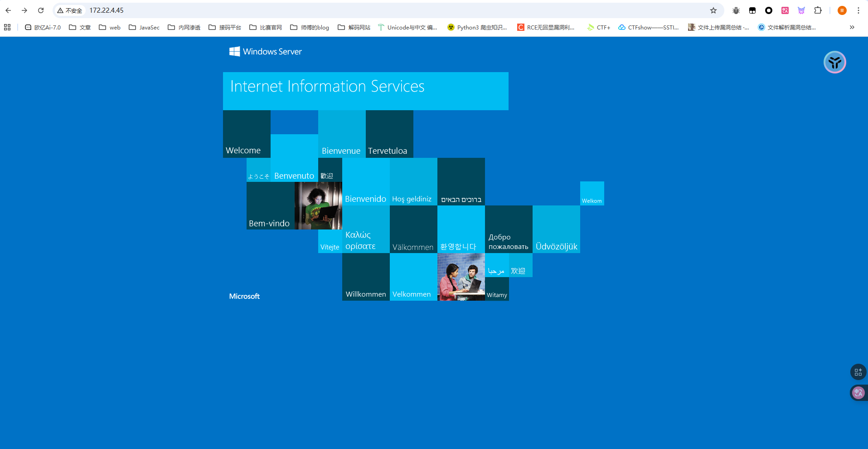
Task: Open the bug extension icon
Action: point(736,10)
